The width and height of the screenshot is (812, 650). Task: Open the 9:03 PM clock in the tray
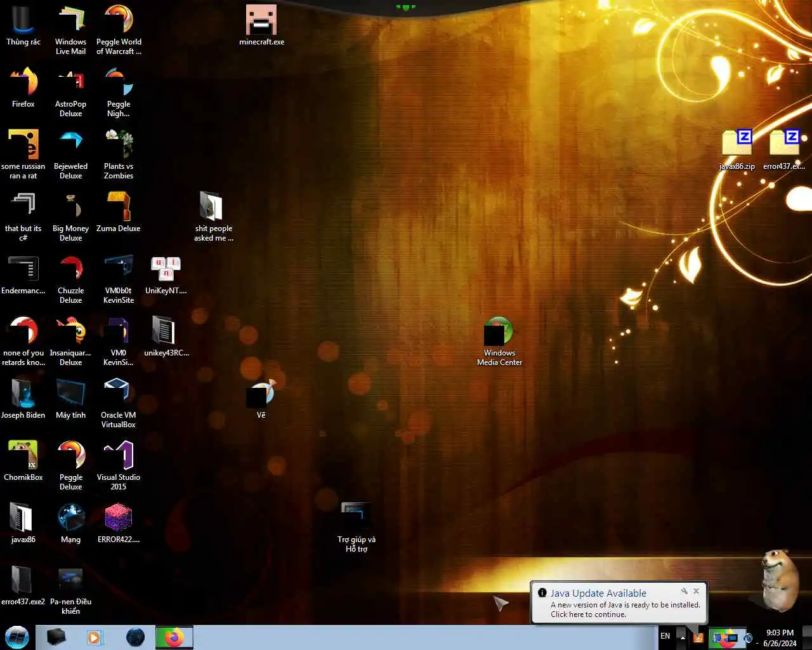coord(780,638)
